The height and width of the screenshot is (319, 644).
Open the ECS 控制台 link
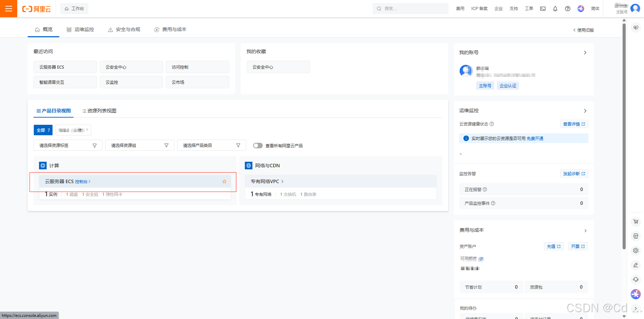(x=83, y=181)
